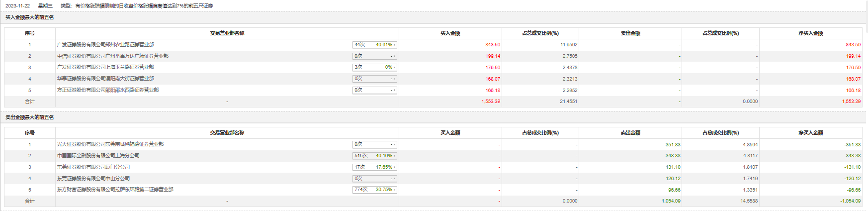Select the 1.8107 percentage cell
Screen dimensions: 868x211
point(750,167)
